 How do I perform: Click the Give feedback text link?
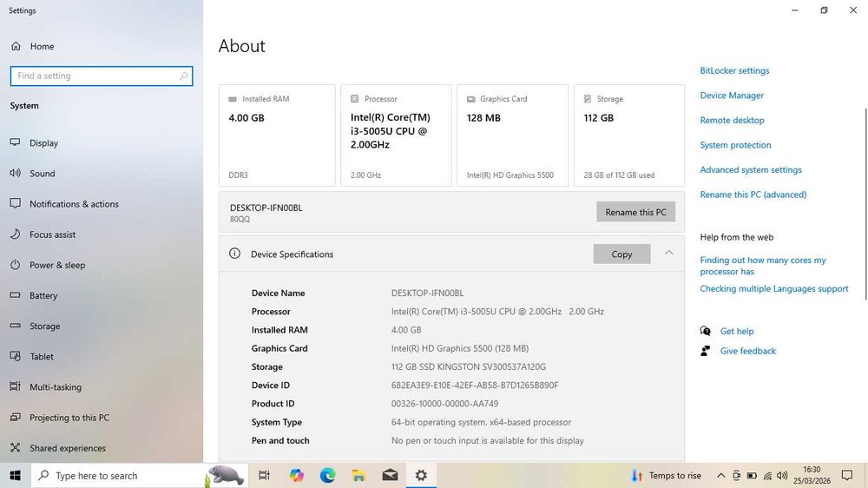(x=748, y=351)
